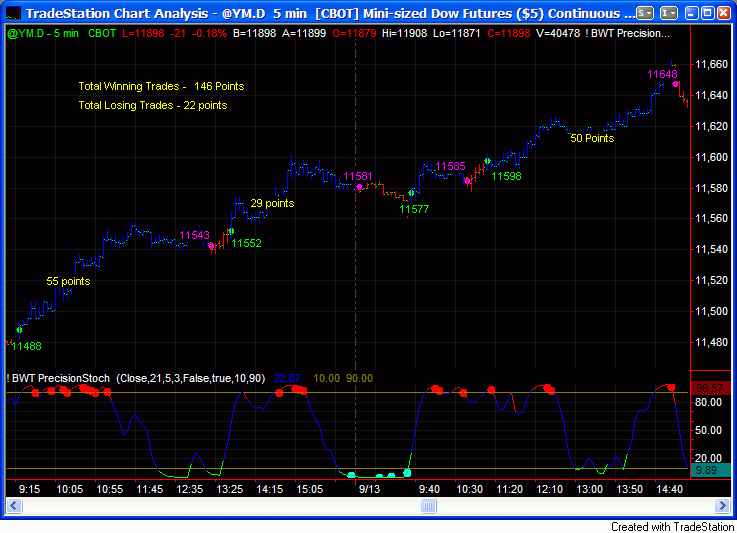Click the right arrow of horizontal scrollbar
Viewport: 737px width, 533px height.
pos(722,506)
